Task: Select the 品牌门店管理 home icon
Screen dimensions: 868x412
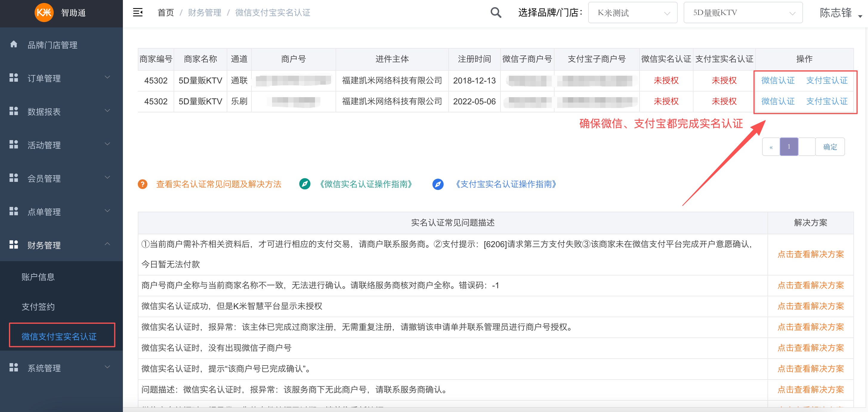Action: [x=13, y=44]
